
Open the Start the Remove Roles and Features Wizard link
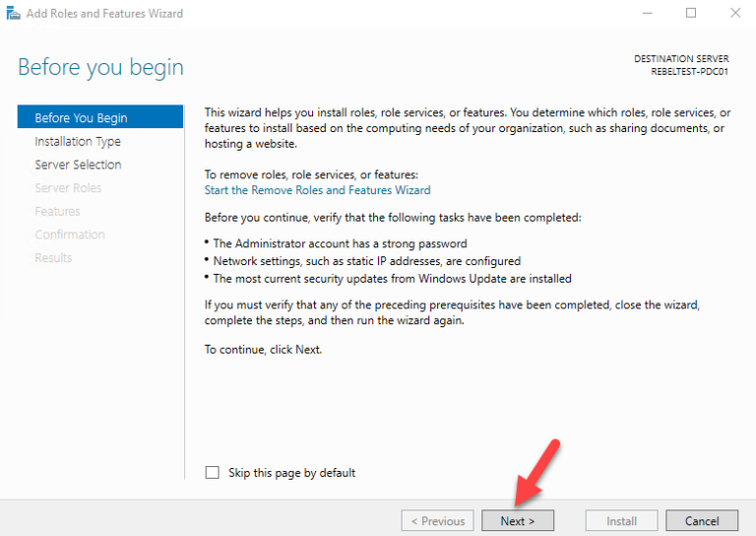click(x=317, y=190)
